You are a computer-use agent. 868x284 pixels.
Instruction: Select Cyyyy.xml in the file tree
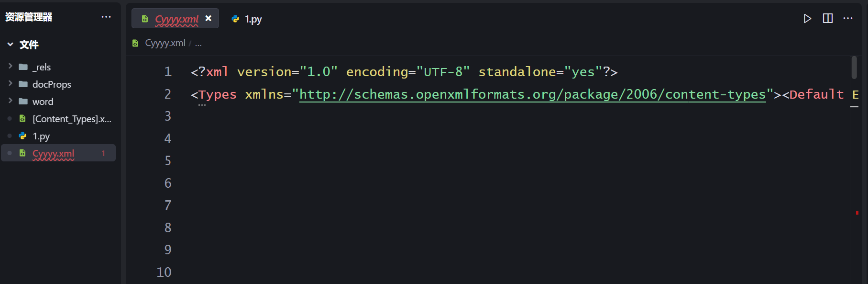(58, 153)
